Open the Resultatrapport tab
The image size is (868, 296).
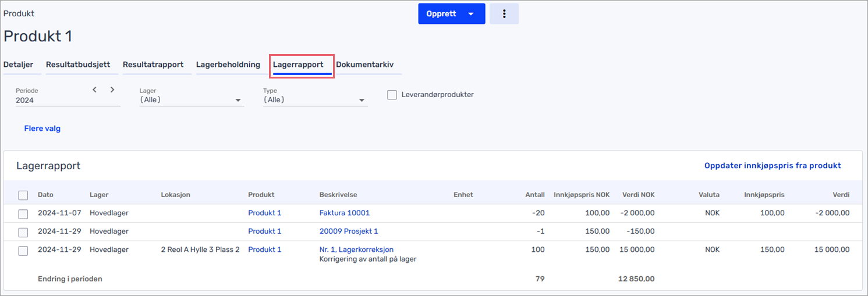(153, 65)
